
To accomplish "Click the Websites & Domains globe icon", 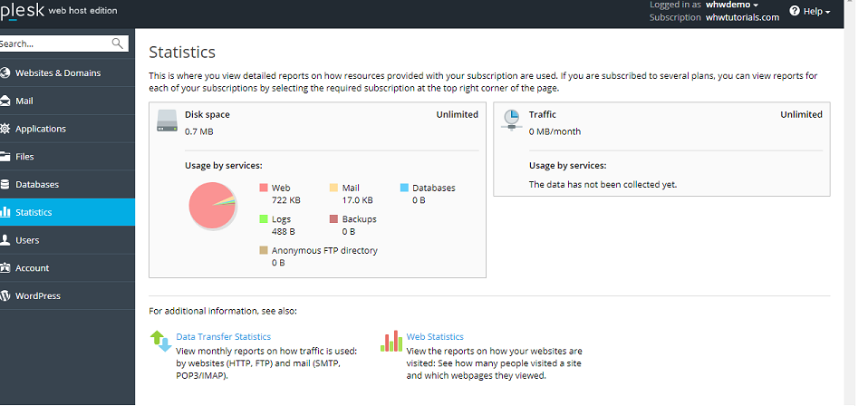I will click(x=5, y=73).
